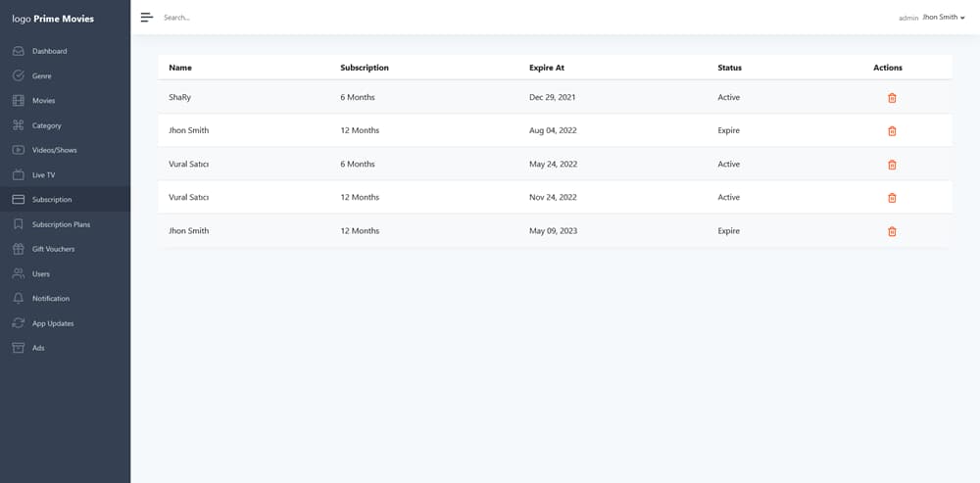Open the Movies menu item
980x483 pixels.
click(65, 101)
